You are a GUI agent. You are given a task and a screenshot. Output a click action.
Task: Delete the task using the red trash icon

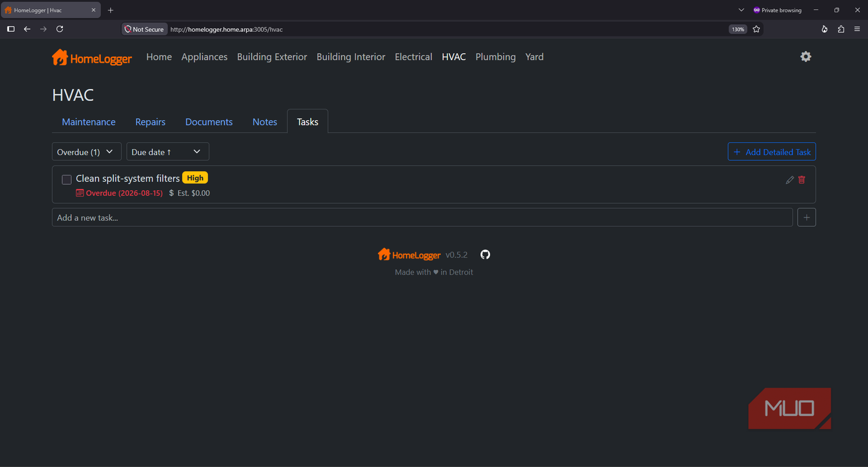801,180
